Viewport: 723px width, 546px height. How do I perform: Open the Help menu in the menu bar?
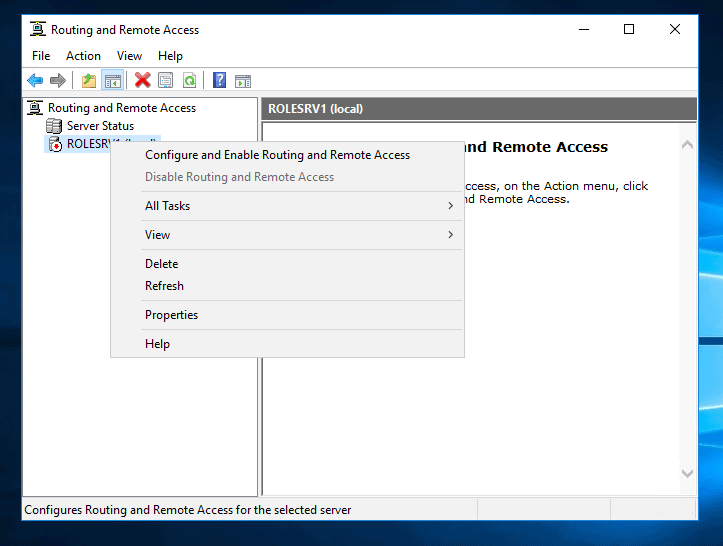(x=171, y=56)
